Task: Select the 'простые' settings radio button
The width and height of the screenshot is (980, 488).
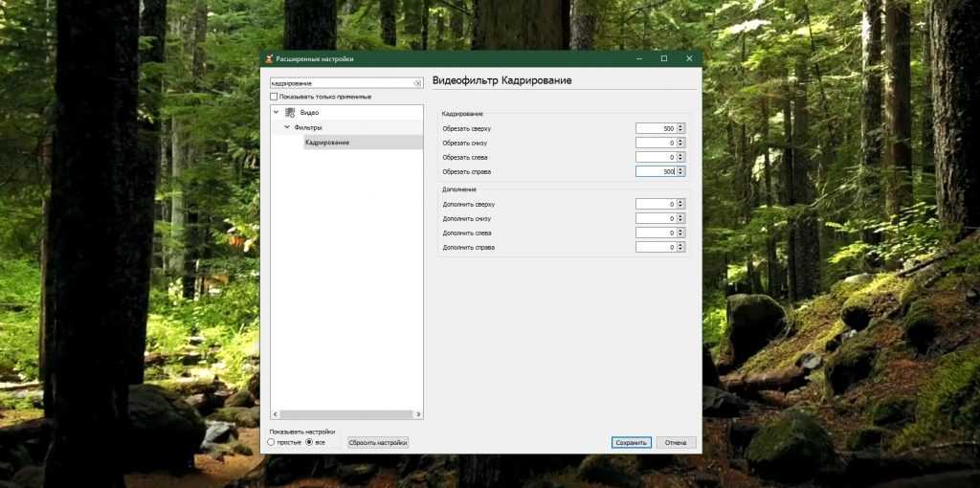Action: (x=272, y=442)
